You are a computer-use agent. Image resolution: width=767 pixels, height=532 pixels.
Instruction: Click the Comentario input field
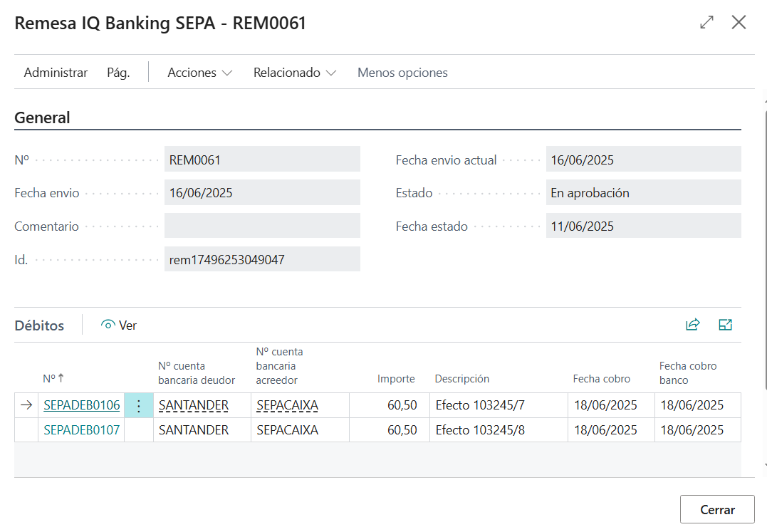tap(261, 226)
